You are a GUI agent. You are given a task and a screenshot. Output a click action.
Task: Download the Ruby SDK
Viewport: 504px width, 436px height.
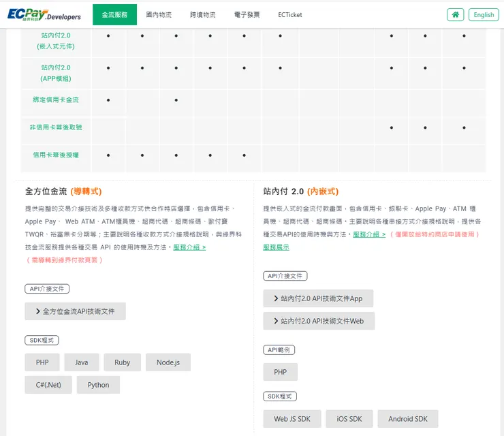click(x=122, y=362)
